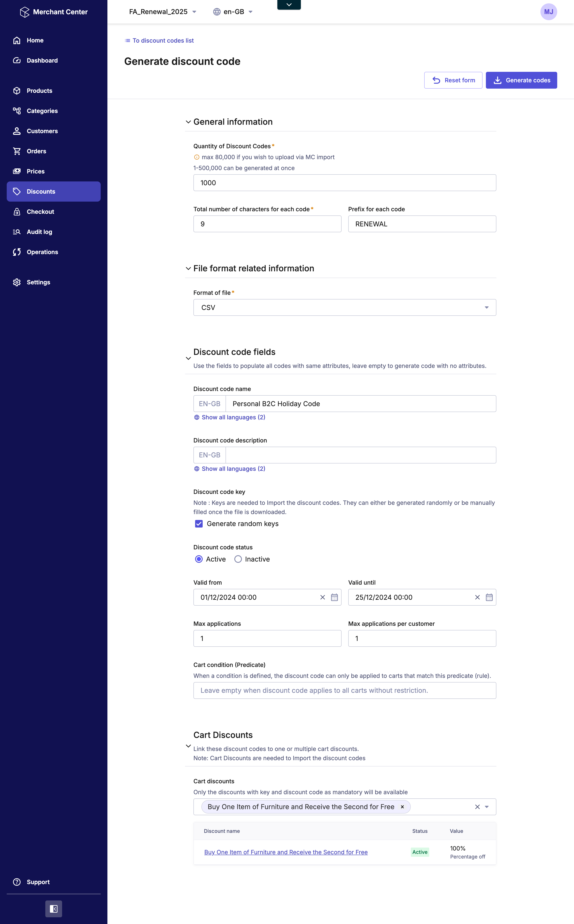Open the en-GB locale selector
Image resolution: width=574 pixels, height=924 pixels.
(x=233, y=12)
